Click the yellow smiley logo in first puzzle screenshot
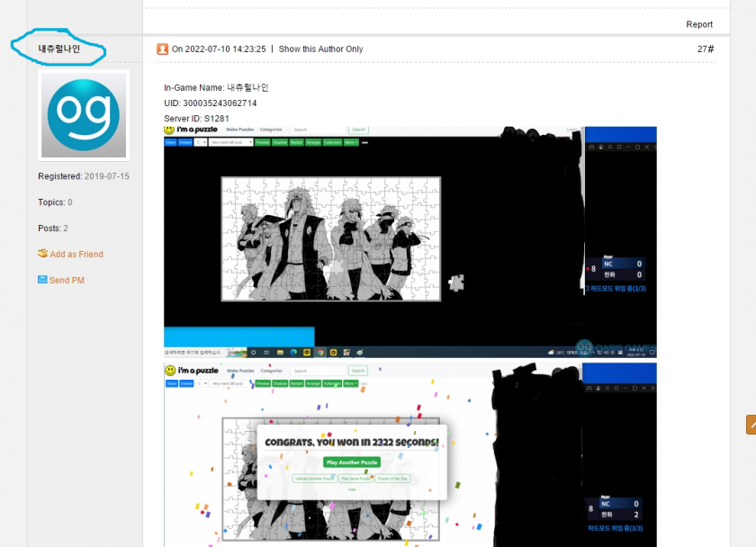Screen dimensions: 756x547 pos(169,130)
